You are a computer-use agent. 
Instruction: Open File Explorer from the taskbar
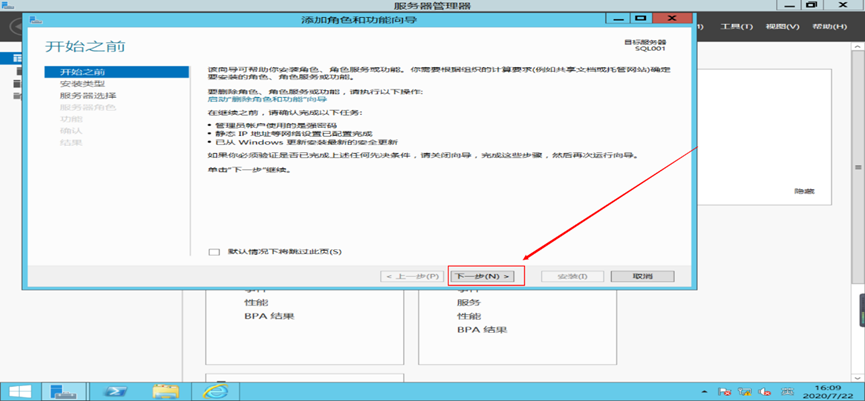click(165, 391)
